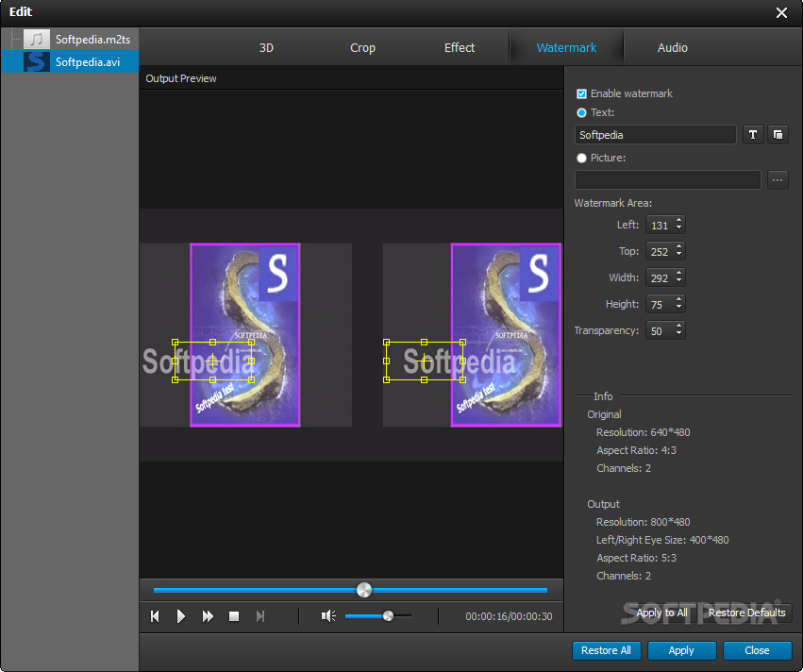Select the Softpedia.m2ts music file icon
Image resolution: width=803 pixels, height=672 pixels.
37,40
